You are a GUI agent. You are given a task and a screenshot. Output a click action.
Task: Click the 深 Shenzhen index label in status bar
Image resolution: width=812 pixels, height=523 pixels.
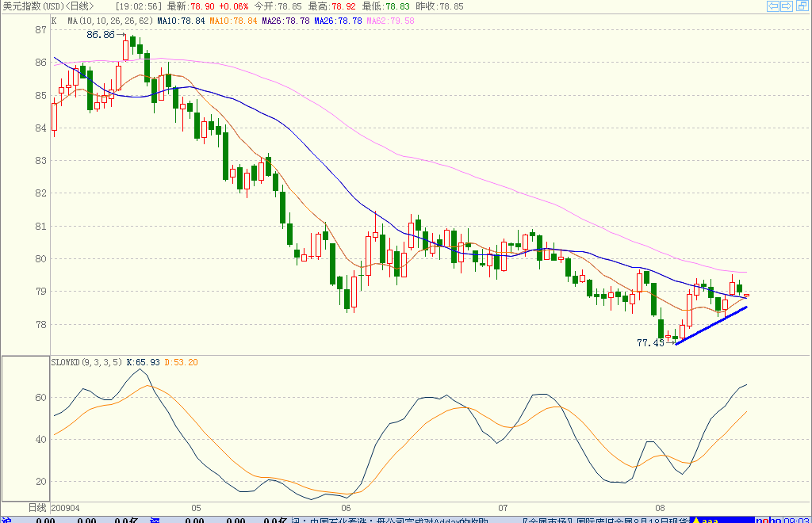click(155, 519)
